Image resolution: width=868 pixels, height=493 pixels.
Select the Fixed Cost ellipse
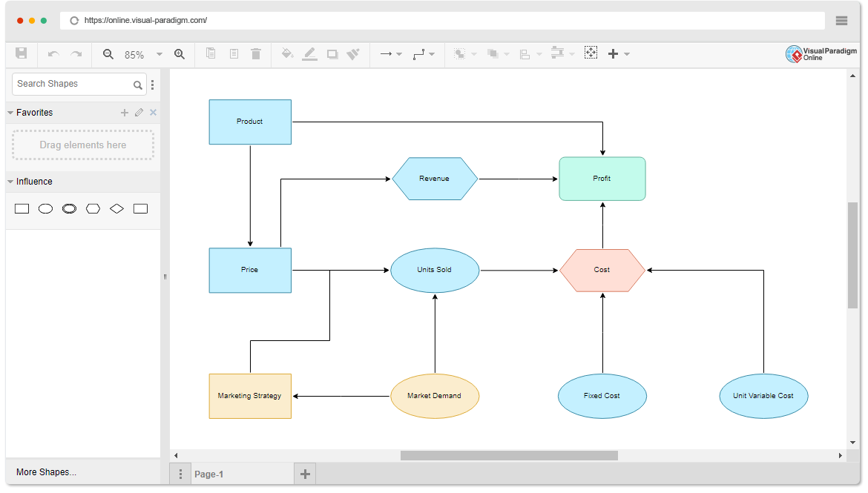[602, 396]
